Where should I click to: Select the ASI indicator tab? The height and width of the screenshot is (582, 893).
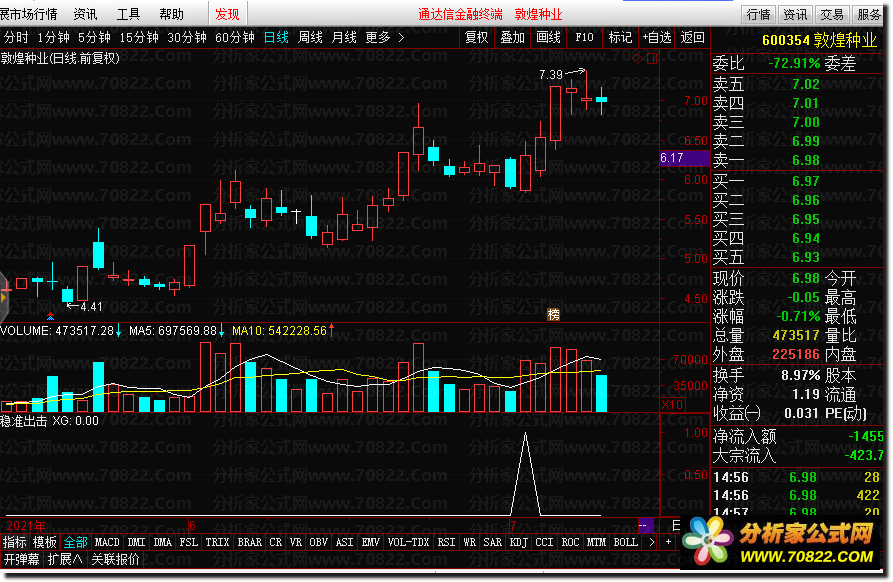[345, 542]
